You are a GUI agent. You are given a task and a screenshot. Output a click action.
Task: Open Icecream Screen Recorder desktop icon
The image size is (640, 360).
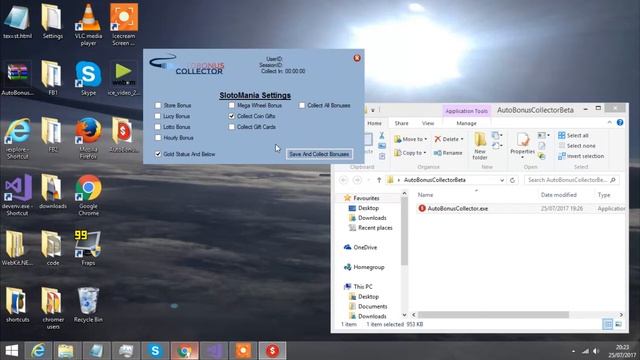[x=123, y=24]
